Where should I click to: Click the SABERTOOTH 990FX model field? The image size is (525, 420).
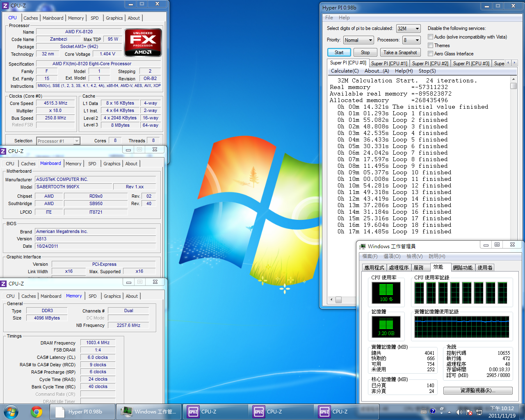coord(73,187)
